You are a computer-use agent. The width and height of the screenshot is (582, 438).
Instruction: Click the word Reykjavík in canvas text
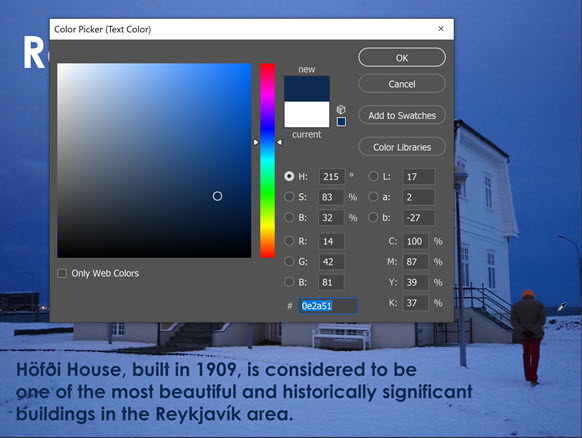coord(198,414)
